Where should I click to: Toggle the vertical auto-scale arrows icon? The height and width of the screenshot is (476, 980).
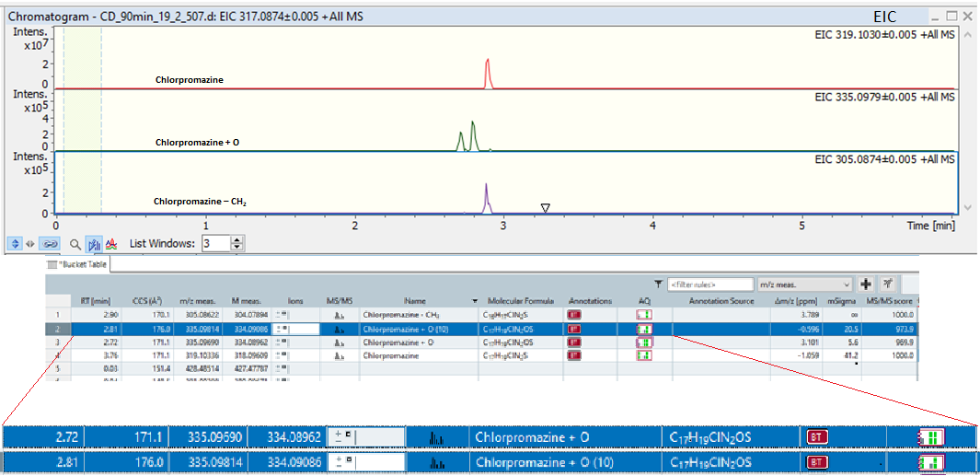pos(17,245)
